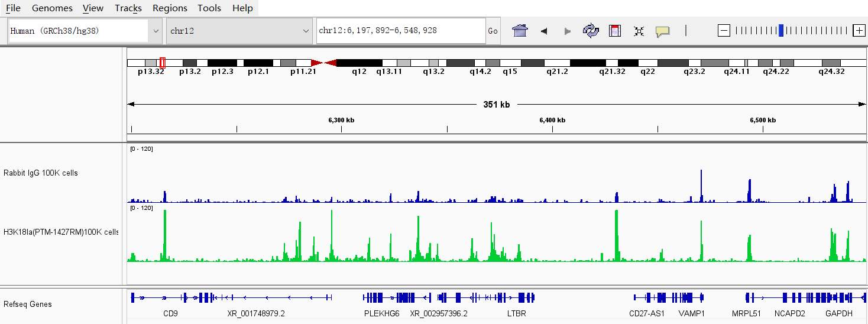The width and height of the screenshot is (868, 324).
Task: Open the Human (GRCh38/hg38) genome dropdown
Action: point(85,31)
